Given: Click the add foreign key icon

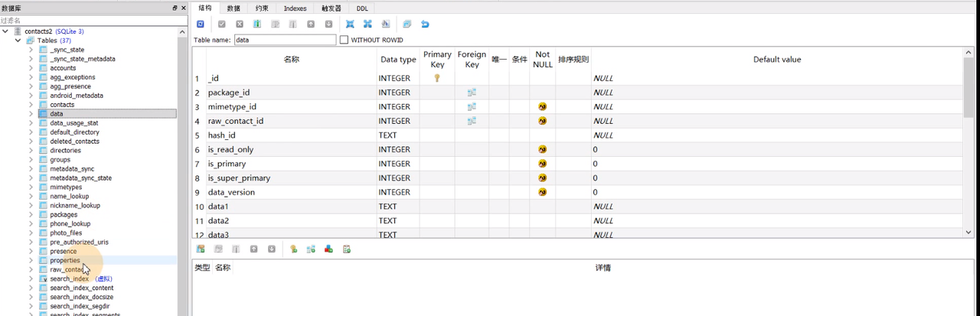Looking at the screenshot, I should pos(311,249).
